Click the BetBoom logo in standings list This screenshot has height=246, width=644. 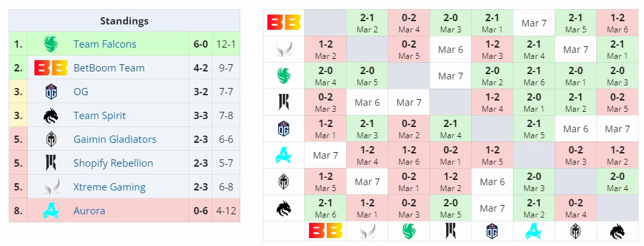coord(51,67)
